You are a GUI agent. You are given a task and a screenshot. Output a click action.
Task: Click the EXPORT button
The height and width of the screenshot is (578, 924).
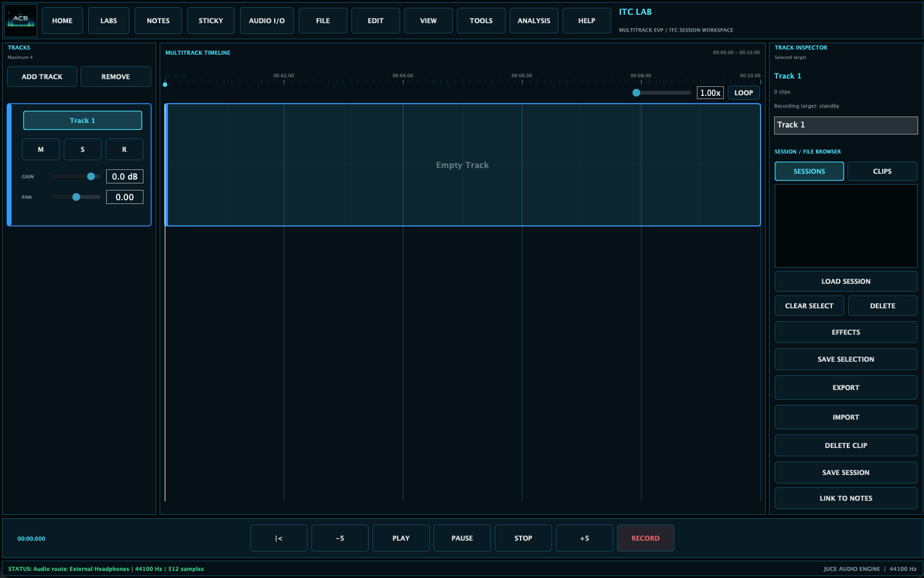[846, 387]
